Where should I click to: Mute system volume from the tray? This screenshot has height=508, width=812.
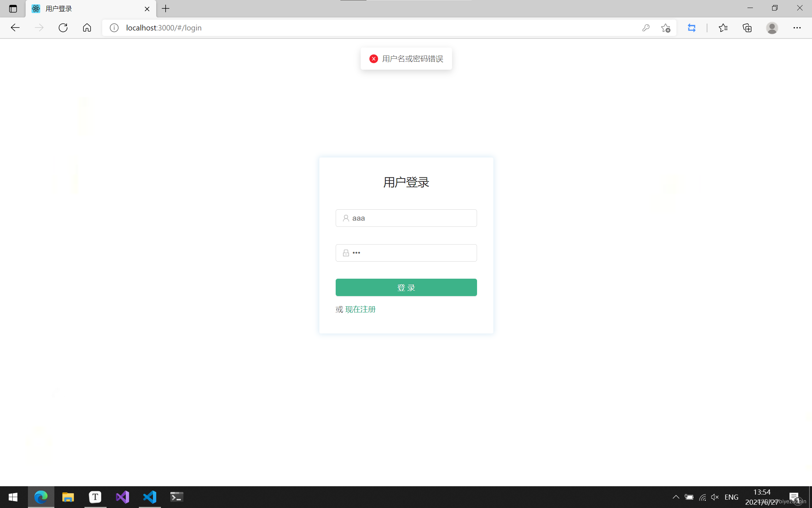(x=714, y=497)
